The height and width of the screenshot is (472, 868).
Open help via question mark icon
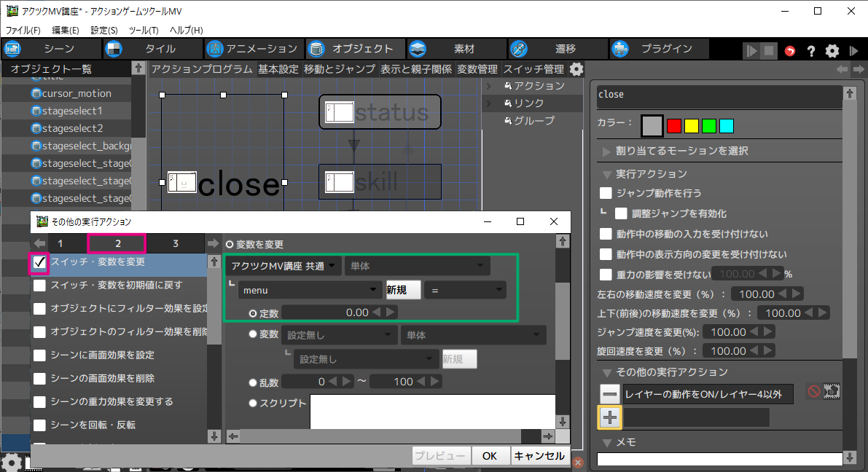pyautogui.click(x=810, y=51)
